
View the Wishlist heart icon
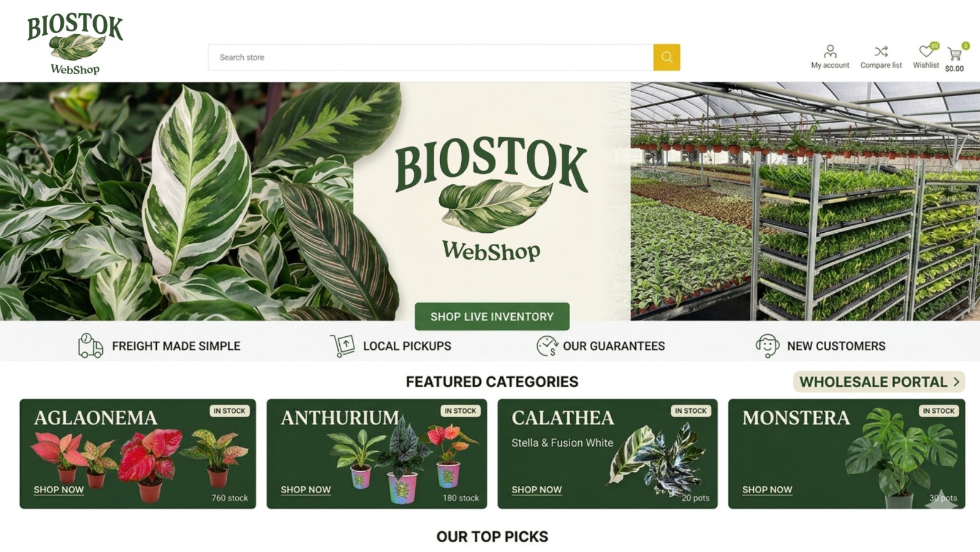click(926, 51)
